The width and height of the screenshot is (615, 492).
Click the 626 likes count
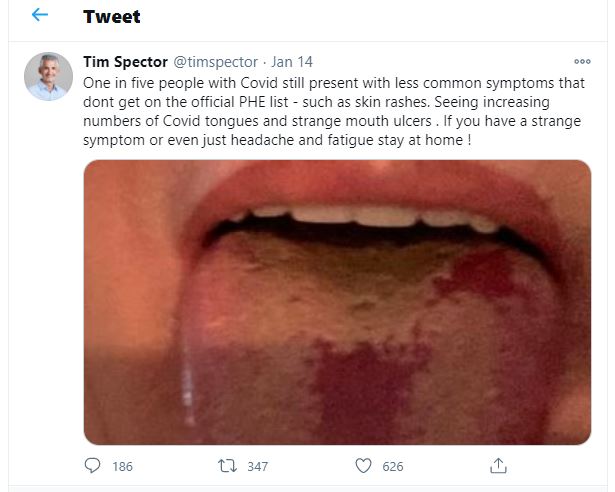pyautogui.click(x=392, y=466)
